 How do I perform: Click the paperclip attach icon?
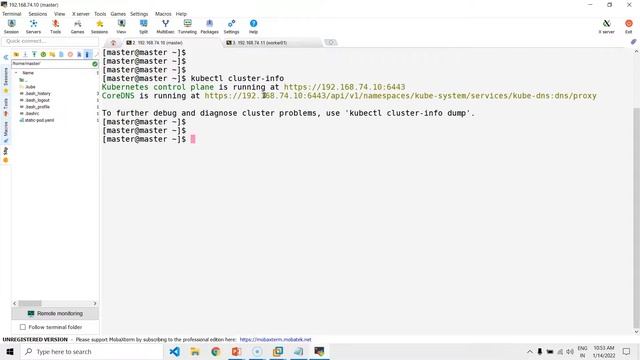coord(633,42)
